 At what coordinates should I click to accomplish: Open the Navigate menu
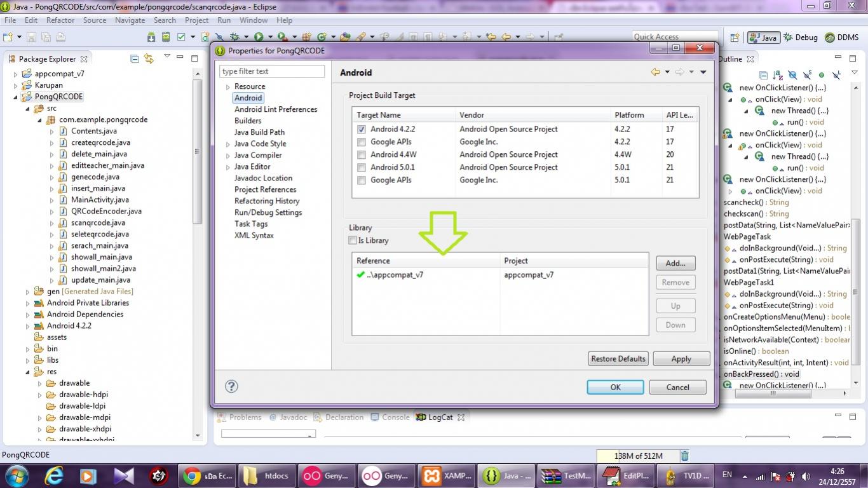[x=130, y=20]
